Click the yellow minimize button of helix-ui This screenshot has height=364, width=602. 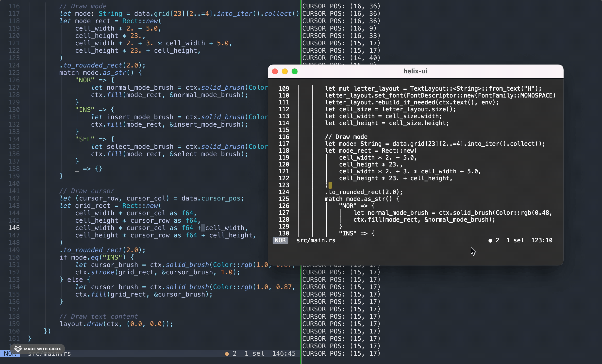[x=285, y=71]
